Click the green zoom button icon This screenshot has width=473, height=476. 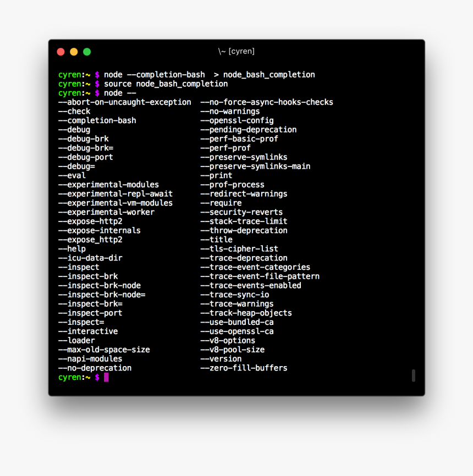(86, 51)
